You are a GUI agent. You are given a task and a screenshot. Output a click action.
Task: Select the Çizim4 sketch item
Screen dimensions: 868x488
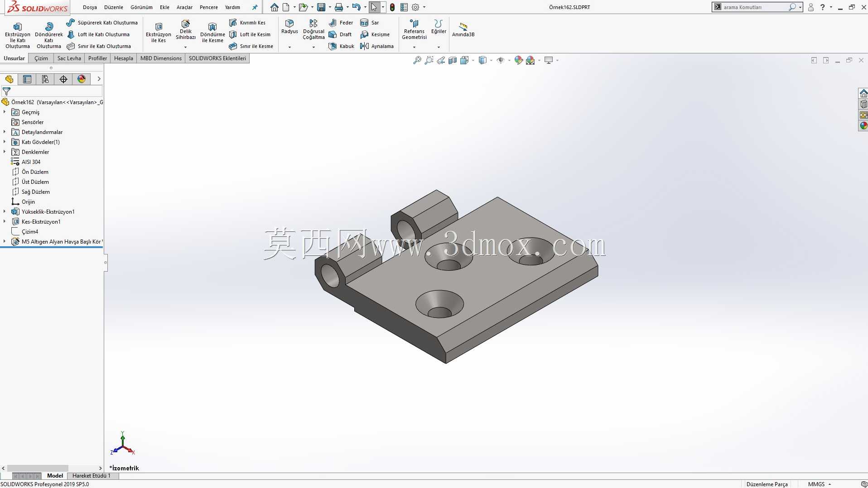pyautogui.click(x=30, y=231)
